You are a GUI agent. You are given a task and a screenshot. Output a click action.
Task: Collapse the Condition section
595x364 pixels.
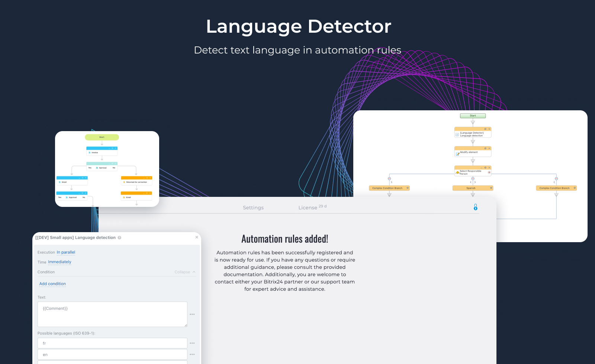pyautogui.click(x=185, y=272)
